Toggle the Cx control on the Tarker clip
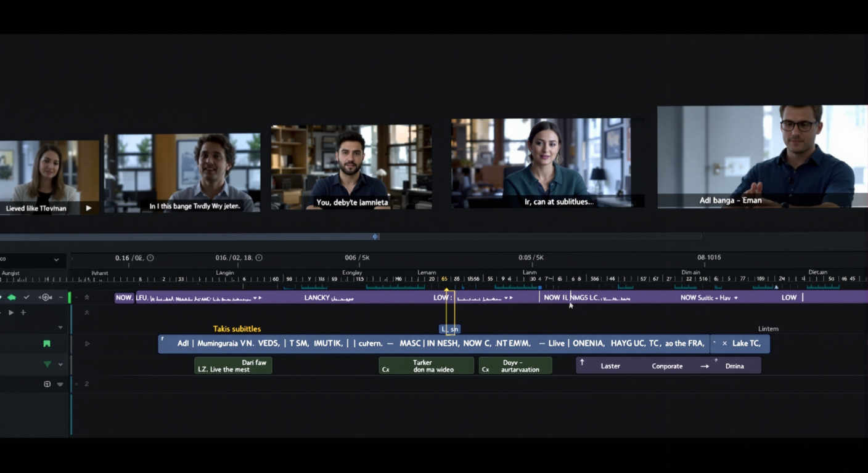Screen dimensions: 868x473 click(x=385, y=368)
